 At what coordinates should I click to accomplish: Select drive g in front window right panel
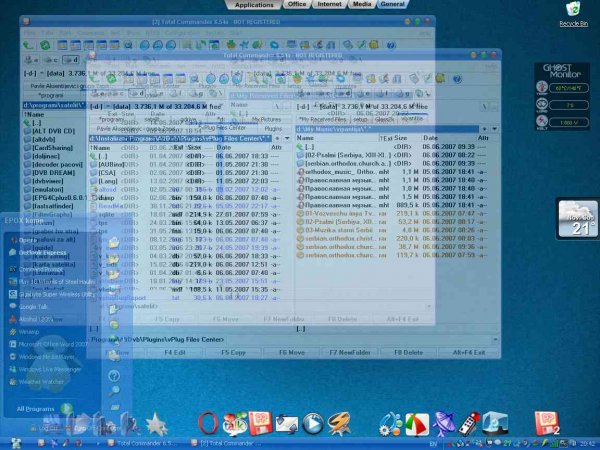403,93
